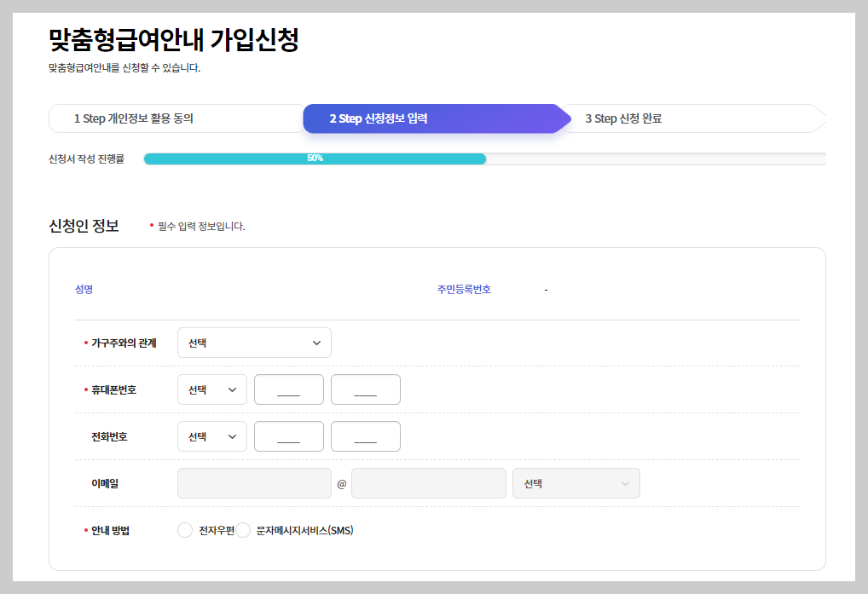Click the 50% progress bar
This screenshot has width=868, height=594.
click(314, 158)
